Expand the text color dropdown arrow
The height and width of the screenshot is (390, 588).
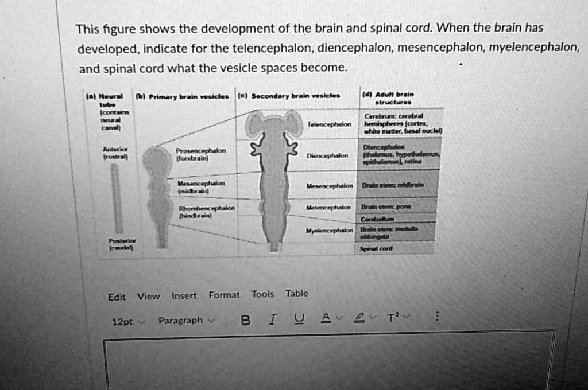339,318
